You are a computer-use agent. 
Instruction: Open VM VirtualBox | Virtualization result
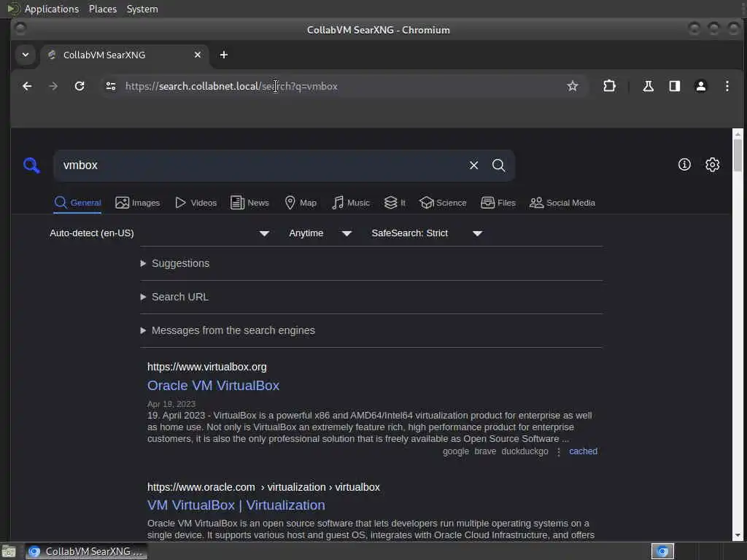(x=236, y=505)
